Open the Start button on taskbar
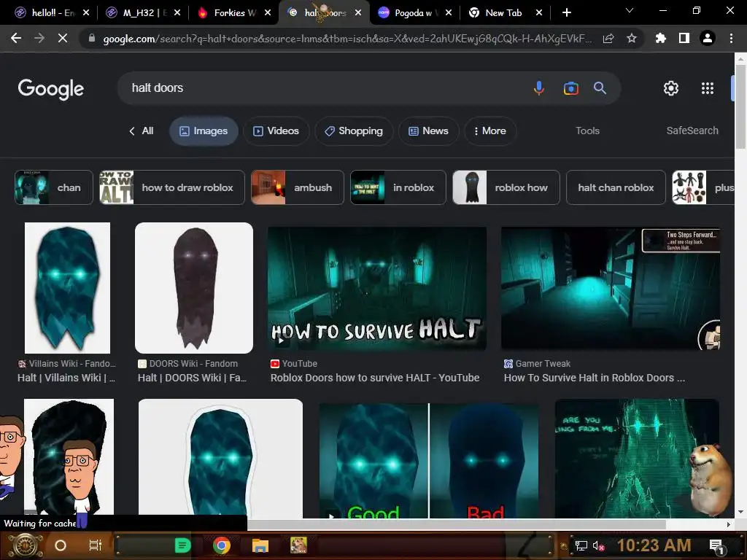Screen dimensions: 747x560 tap(26, 545)
